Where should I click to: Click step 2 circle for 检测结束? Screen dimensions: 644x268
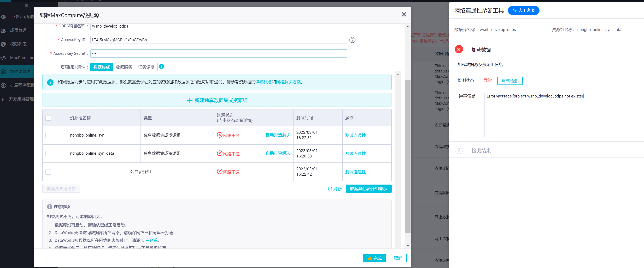pos(459,150)
